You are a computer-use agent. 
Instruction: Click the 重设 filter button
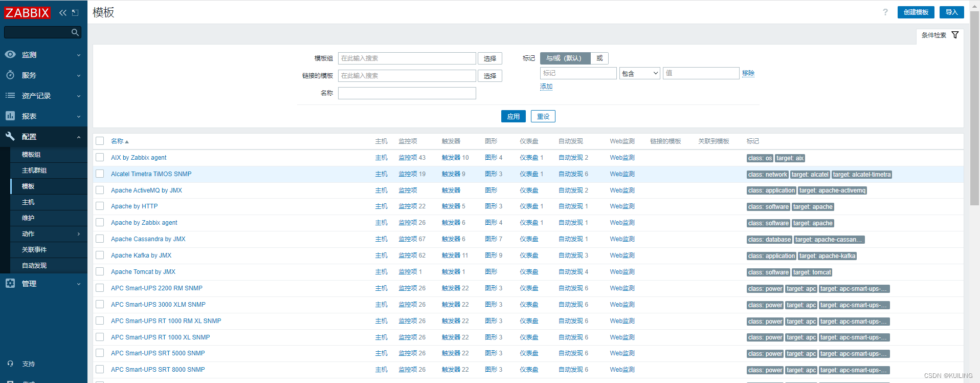pyautogui.click(x=543, y=116)
